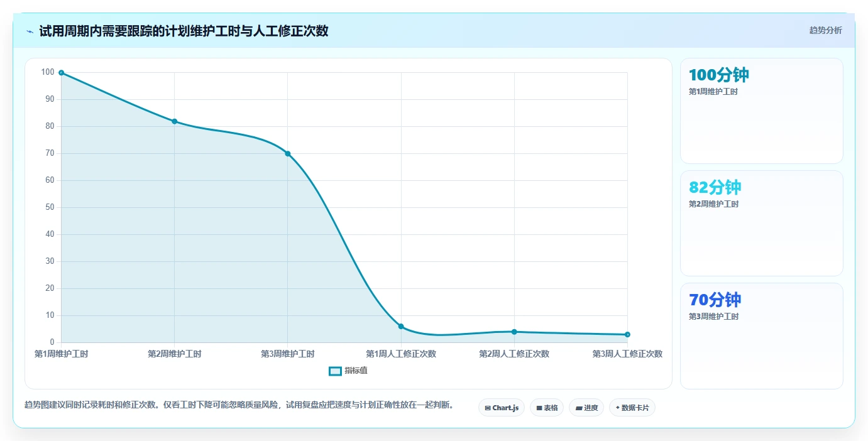Click the 100分钟 value text
The height and width of the screenshot is (441, 868).
(719, 75)
